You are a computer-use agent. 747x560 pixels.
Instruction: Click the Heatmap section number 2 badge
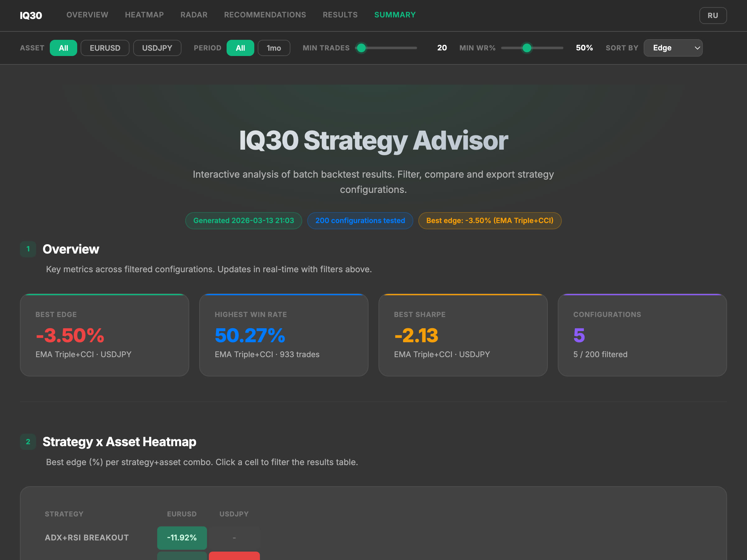coord(28,442)
